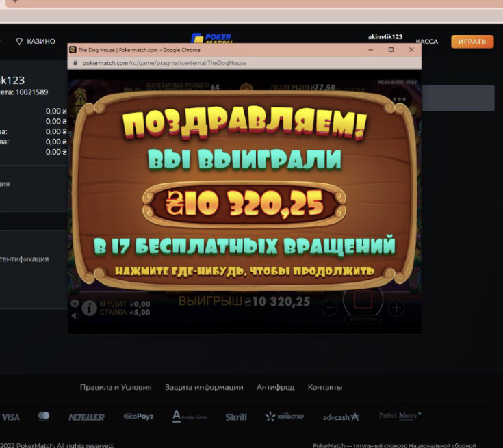Click the yellow warning triangle icon in the game

pos(80,99)
